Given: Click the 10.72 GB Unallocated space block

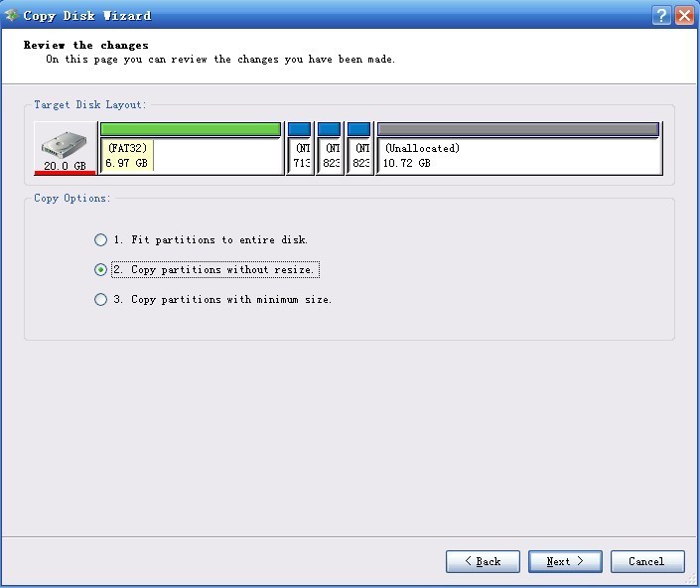Looking at the screenshot, I should [519, 148].
